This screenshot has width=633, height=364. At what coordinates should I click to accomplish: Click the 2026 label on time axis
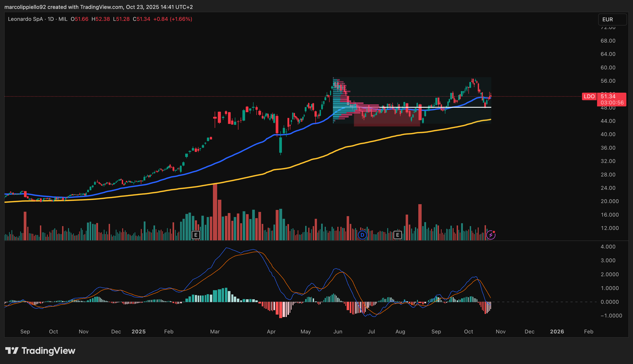pyautogui.click(x=557, y=331)
